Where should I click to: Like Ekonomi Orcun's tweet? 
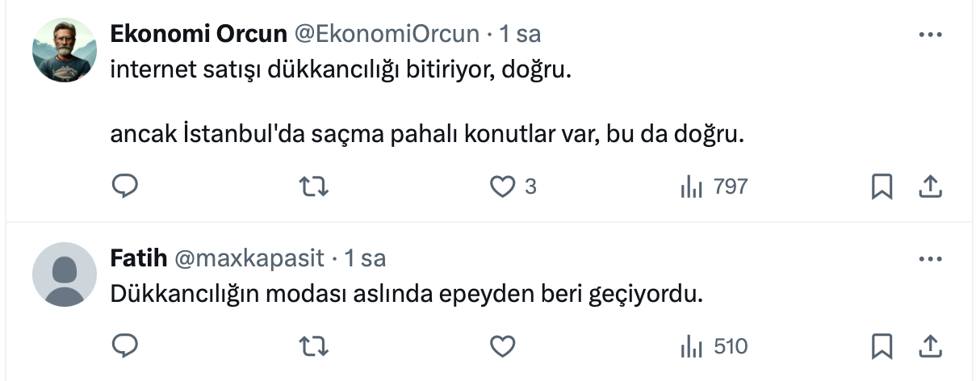[x=503, y=187]
